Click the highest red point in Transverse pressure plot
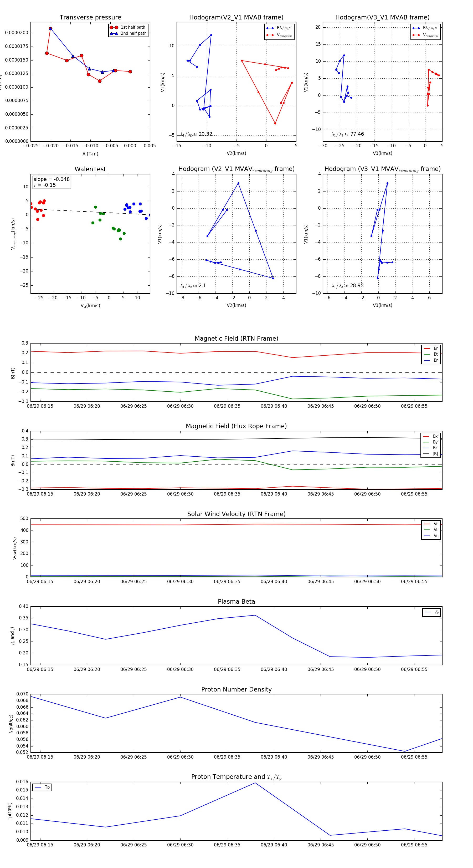Image resolution: width=473 pixels, height=868 pixels. [x=50, y=29]
